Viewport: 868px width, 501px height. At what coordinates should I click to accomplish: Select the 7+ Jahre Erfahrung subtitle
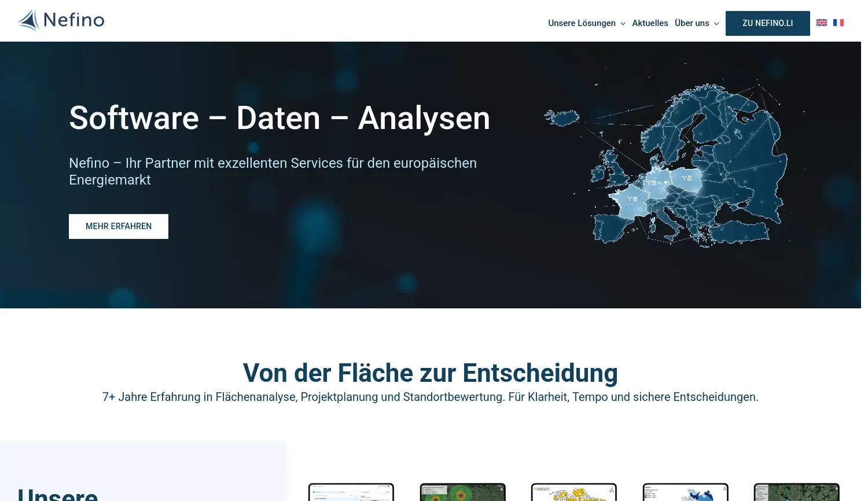coord(431,397)
